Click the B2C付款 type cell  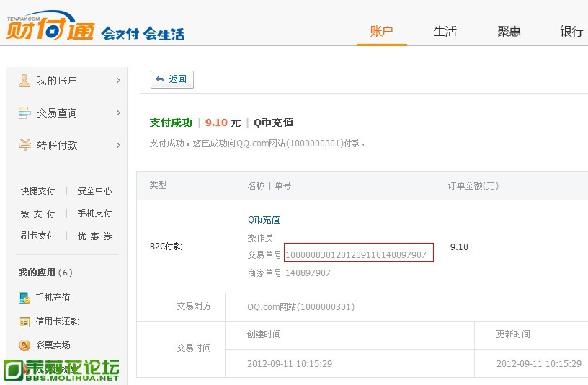[166, 247]
